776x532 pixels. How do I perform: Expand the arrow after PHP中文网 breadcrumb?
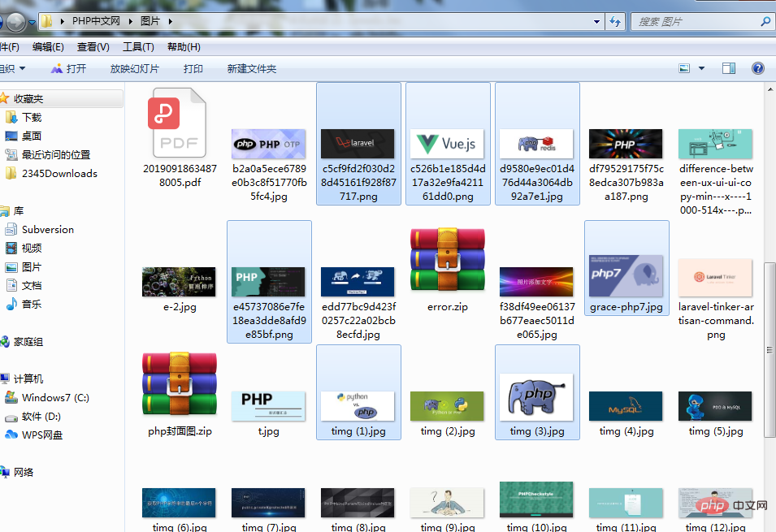click(131, 21)
